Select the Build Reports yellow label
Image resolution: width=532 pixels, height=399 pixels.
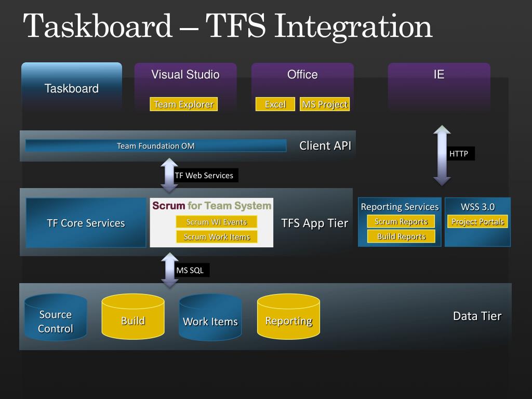click(401, 236)
